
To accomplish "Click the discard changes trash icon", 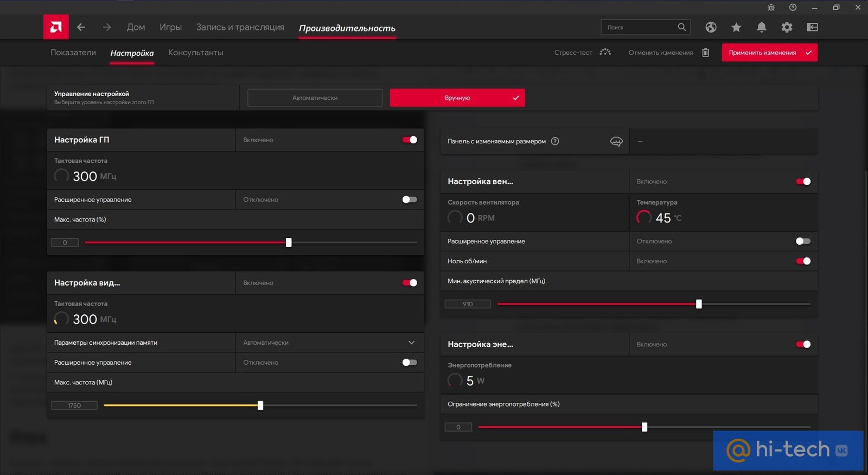I will click(705, 53).
